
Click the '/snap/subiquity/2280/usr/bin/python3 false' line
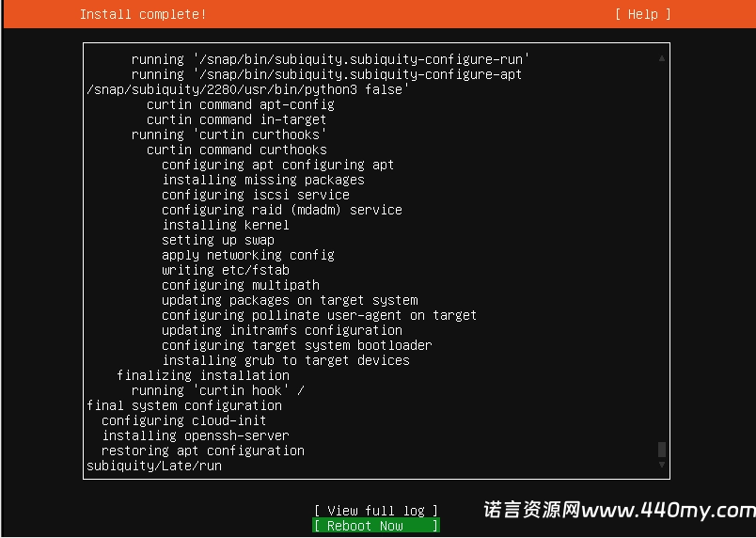click(x=248, y=89)
